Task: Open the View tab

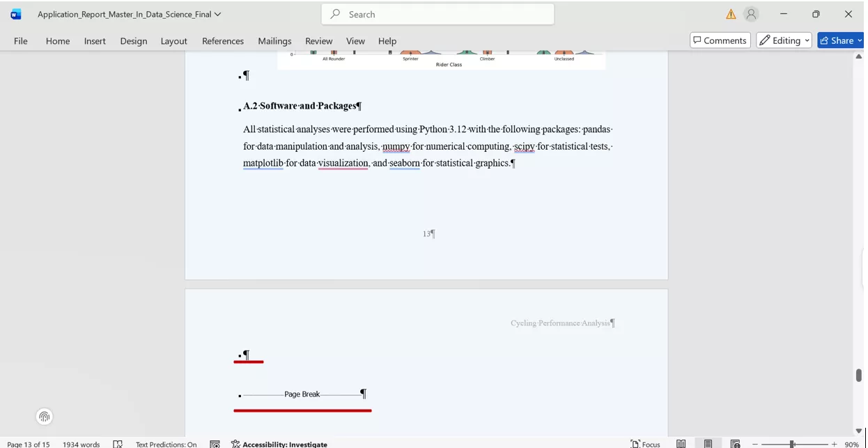Action: pyautogui.click(x=355, y=41)
